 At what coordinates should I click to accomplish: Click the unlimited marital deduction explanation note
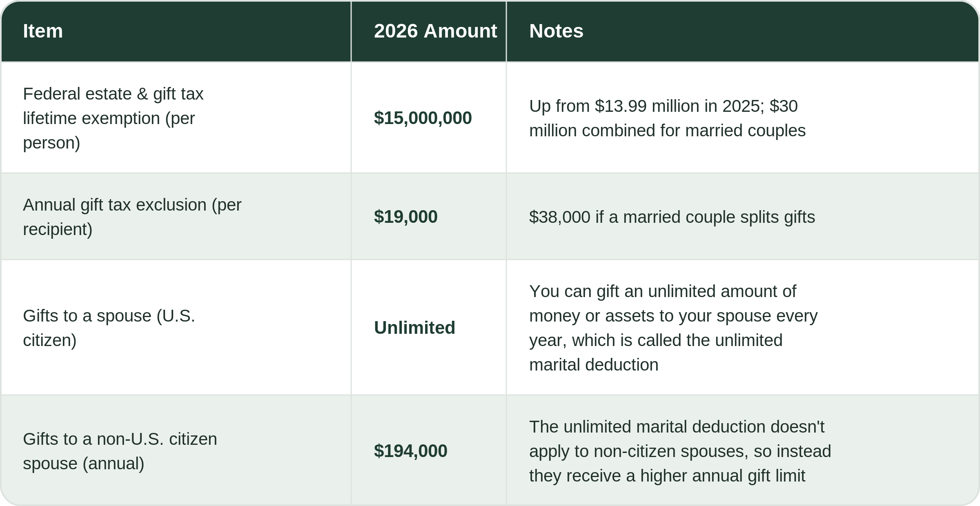tap(673, 328)
